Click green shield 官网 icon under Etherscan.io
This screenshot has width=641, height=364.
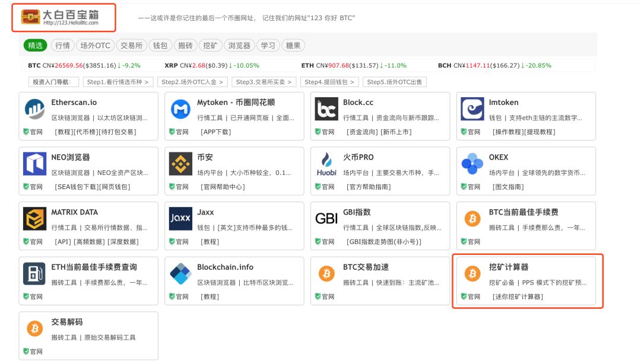click(x=26, y=132)
